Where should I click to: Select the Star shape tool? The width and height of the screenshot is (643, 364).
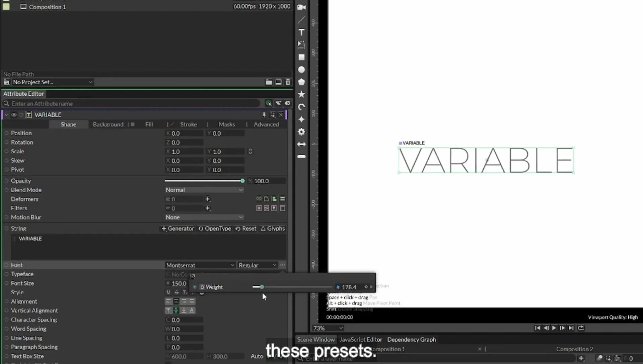(x=301, y=94)
